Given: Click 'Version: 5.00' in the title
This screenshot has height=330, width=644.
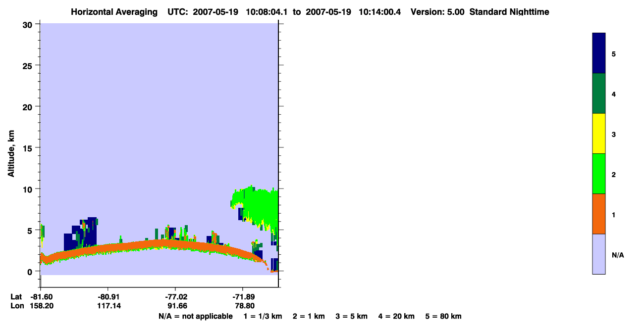Looking at the screenshot, I should (x=438, y=12).
